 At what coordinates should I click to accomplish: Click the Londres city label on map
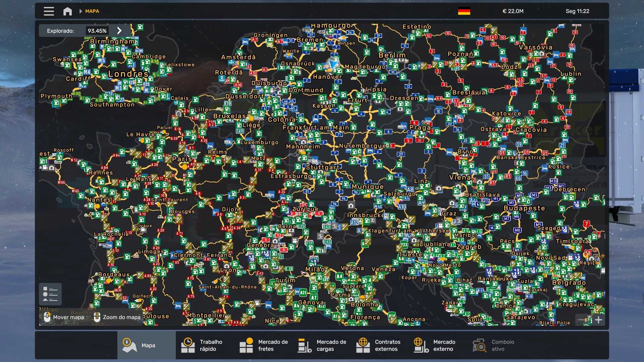[x=128, y=74]
